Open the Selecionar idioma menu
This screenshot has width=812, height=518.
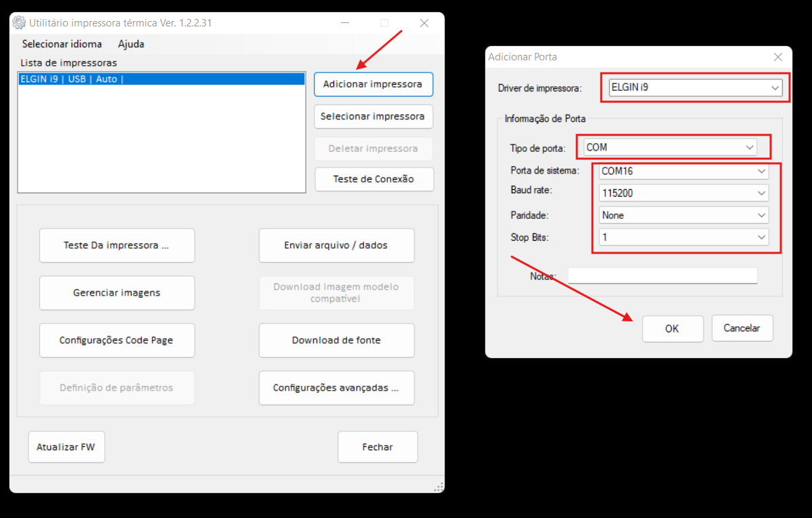[x=62, y=44]
